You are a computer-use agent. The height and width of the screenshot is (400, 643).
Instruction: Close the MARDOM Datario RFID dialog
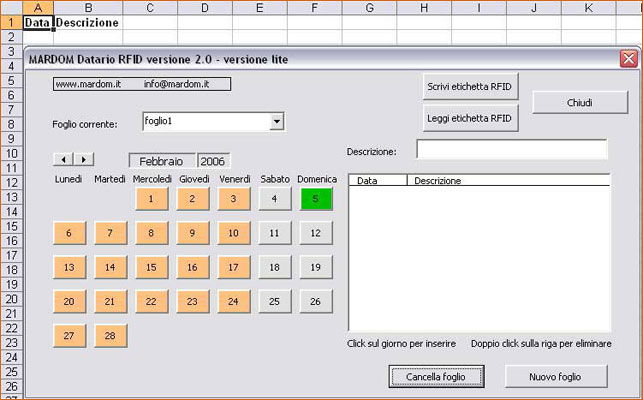[628, 59]
